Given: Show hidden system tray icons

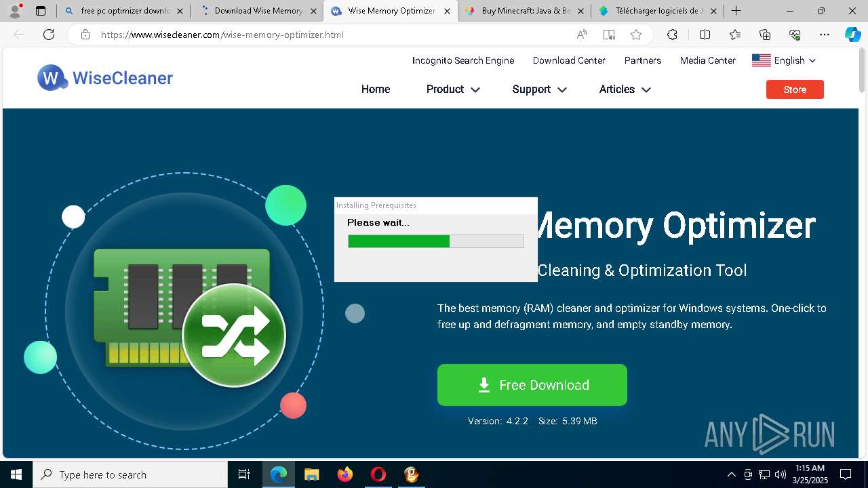Looking at the screenshot, I should pyautogui.click(x=731, y=474).
